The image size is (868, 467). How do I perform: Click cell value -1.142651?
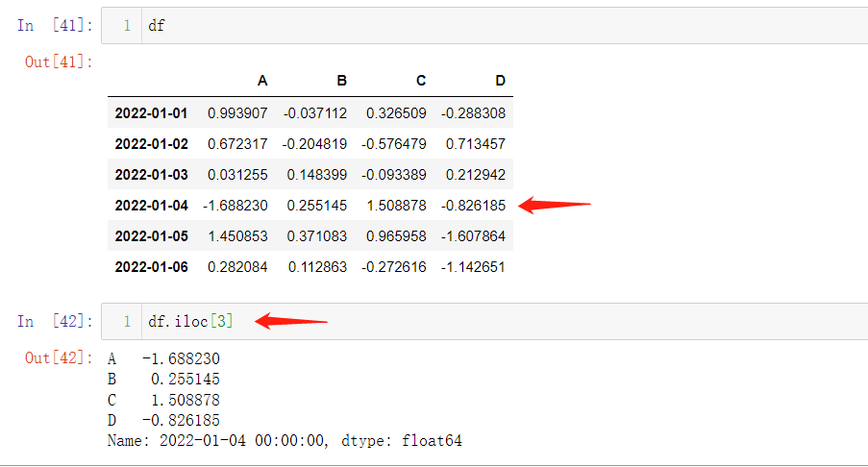473,267
